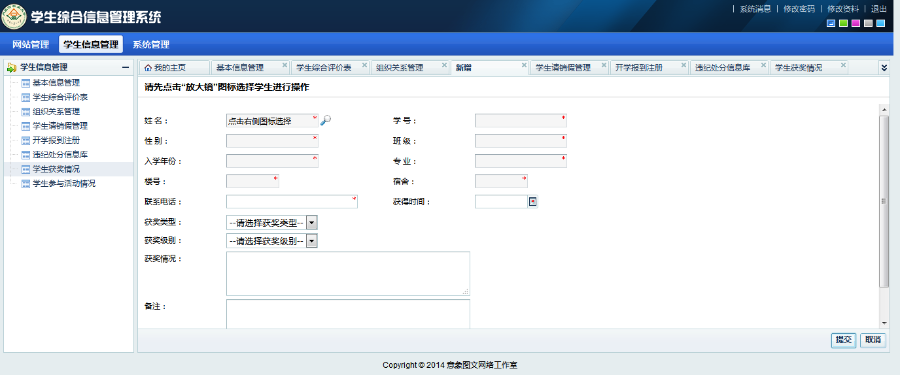Screen dimensions: 900x375
Task: Open 开学报到注册 in the sidebar tree
Action: pyautogui.click(x=56, y=140)
